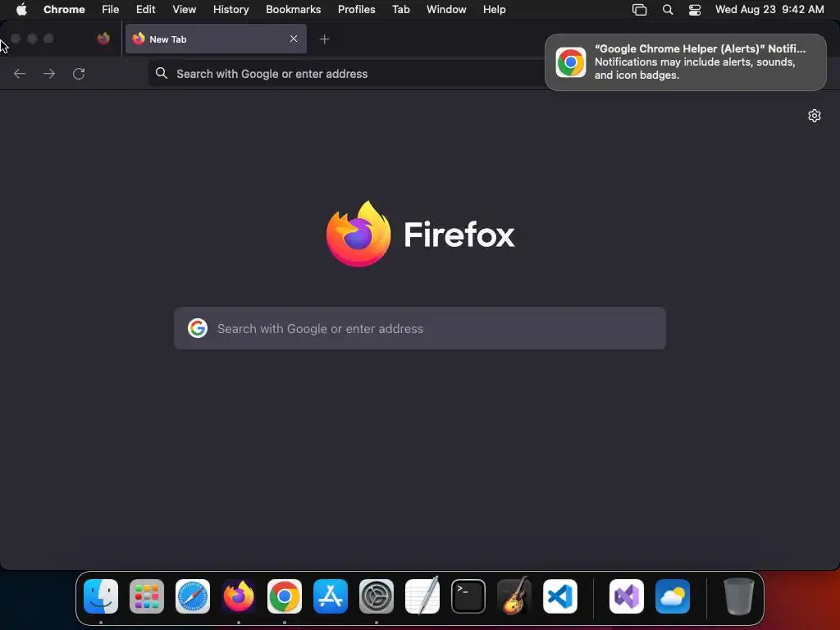Switch to Google Chrome in the Dock
840x630 pixels.
pyautogui.click(x=285, y=596)
